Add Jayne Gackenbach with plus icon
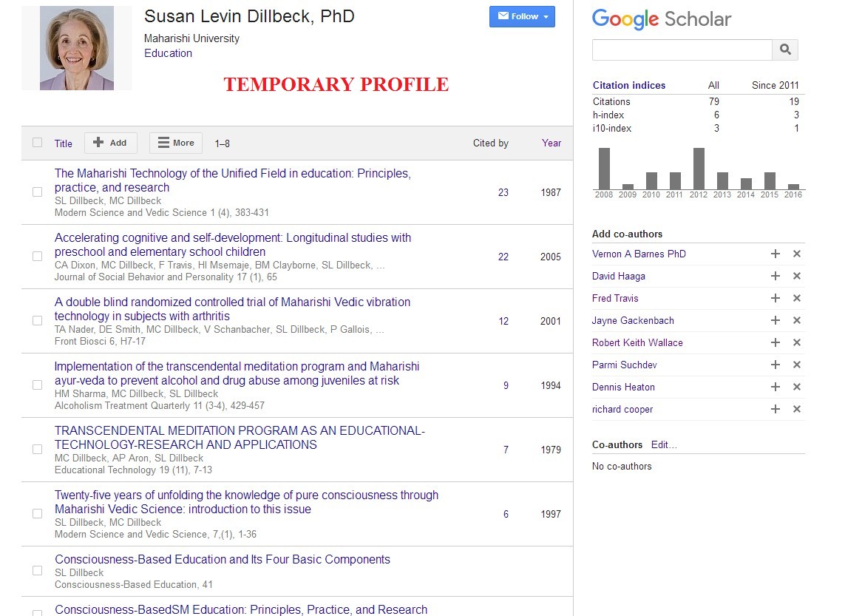This screenshot has width=845, height=616. pyautogui.click(x=776, y=320)
